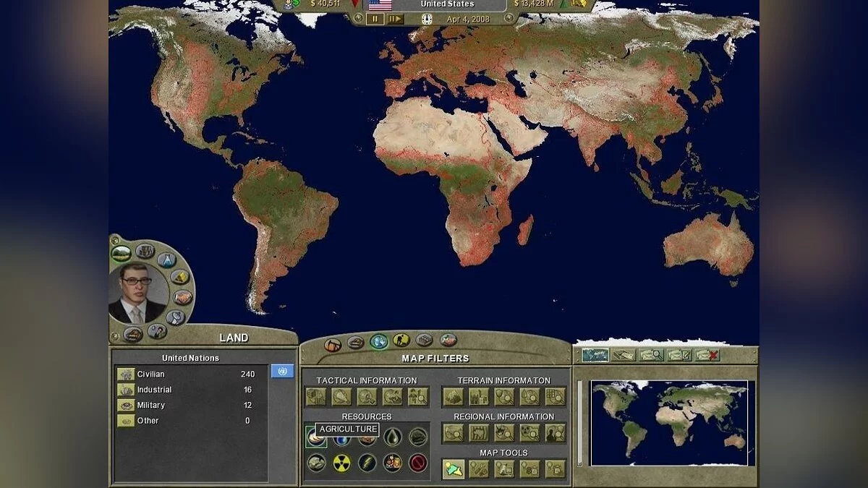Click the person silhouette icon under Regional Information
The width and height of the screenshot is (868, 488).
pyautogui.click(x=555, y=432)
